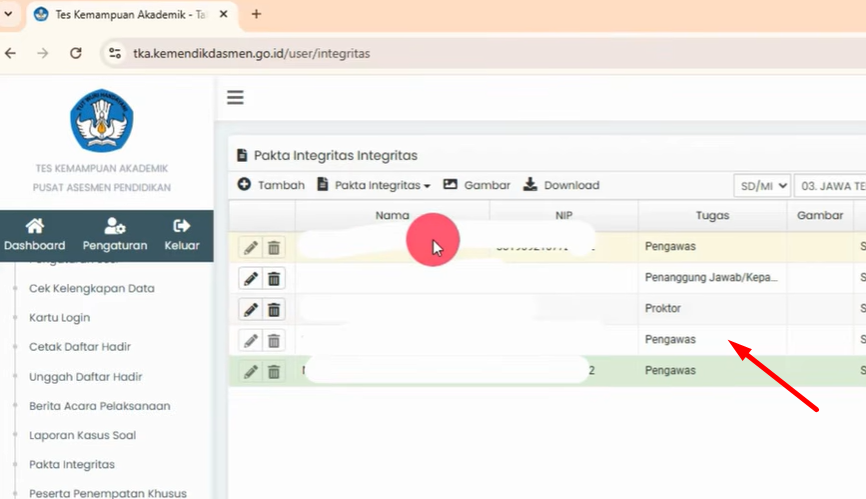The height and width of the screenshot is (499, 866).
Task: Click the NIP column header
Action: (564, 215)
